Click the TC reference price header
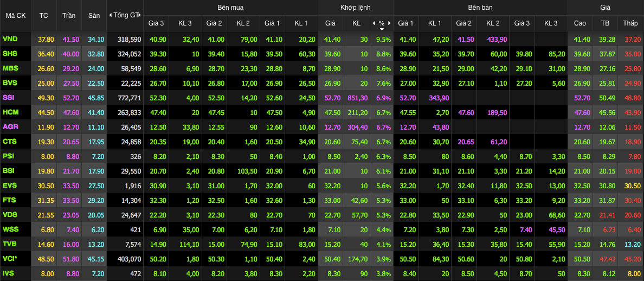The height and width of the screenshot is (281, 644). pos(44,15)
